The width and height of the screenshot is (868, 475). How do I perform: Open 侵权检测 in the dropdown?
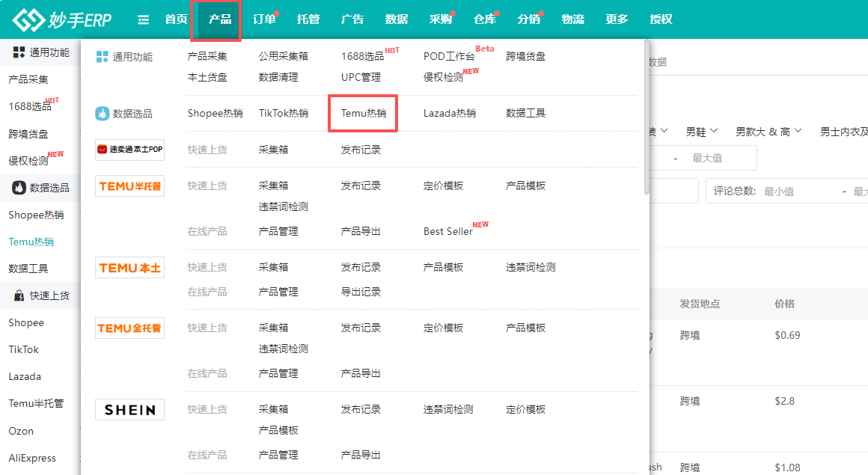444,78
